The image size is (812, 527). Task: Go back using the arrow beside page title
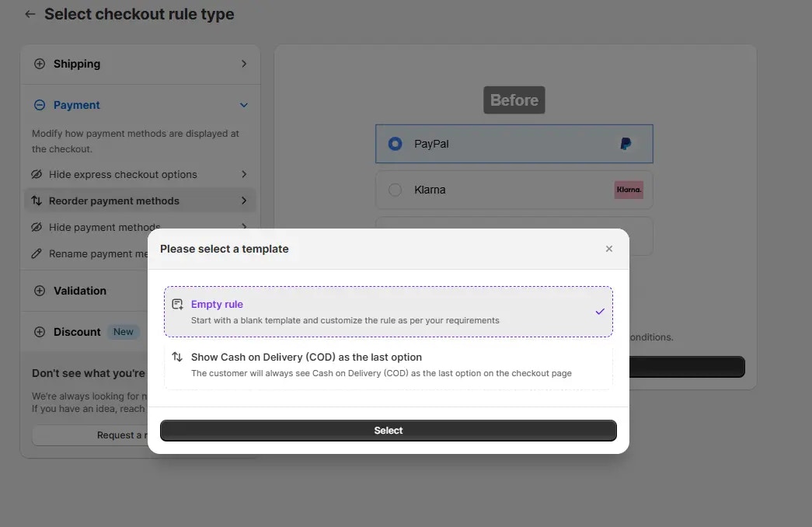click(x=30, y=14)
